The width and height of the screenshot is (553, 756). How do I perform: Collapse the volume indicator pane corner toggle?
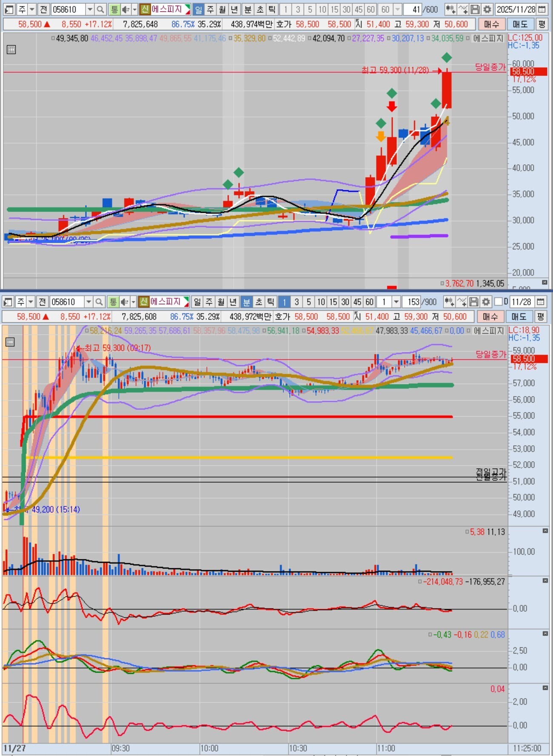[545, 531]
